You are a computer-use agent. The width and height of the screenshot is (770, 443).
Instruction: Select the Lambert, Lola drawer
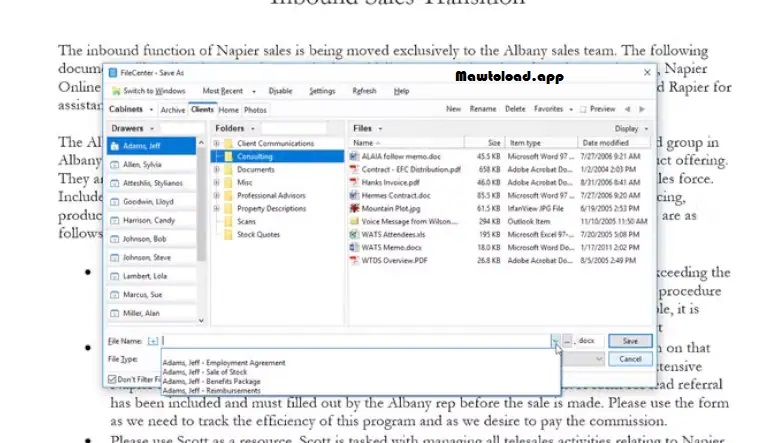[152, 276]
